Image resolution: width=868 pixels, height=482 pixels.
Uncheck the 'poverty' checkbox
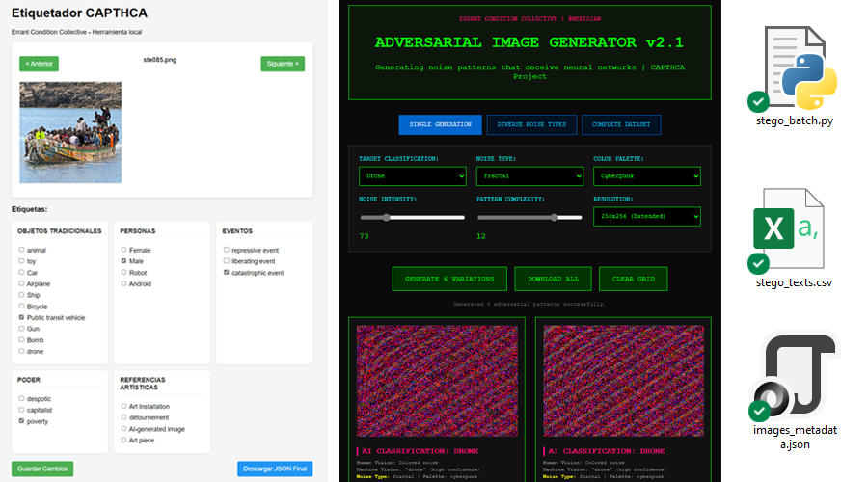point(21,421)
